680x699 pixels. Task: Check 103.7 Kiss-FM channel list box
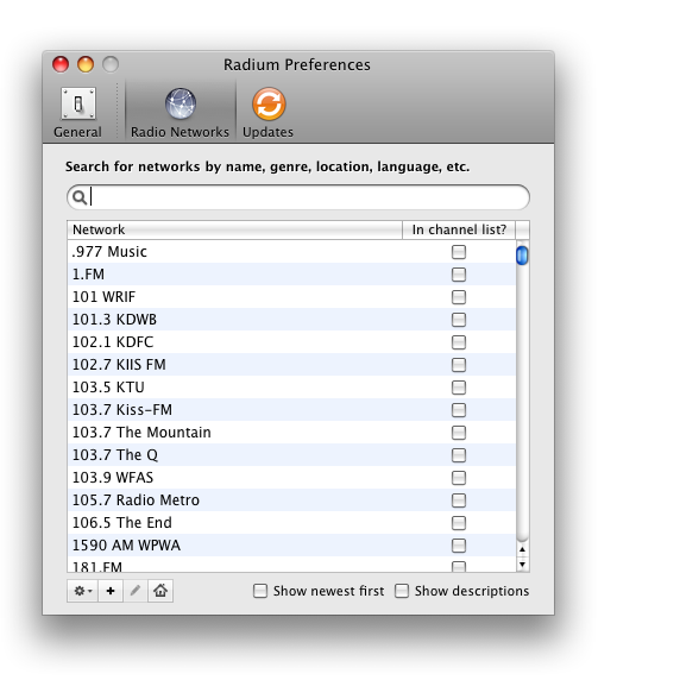click(459, 410)
